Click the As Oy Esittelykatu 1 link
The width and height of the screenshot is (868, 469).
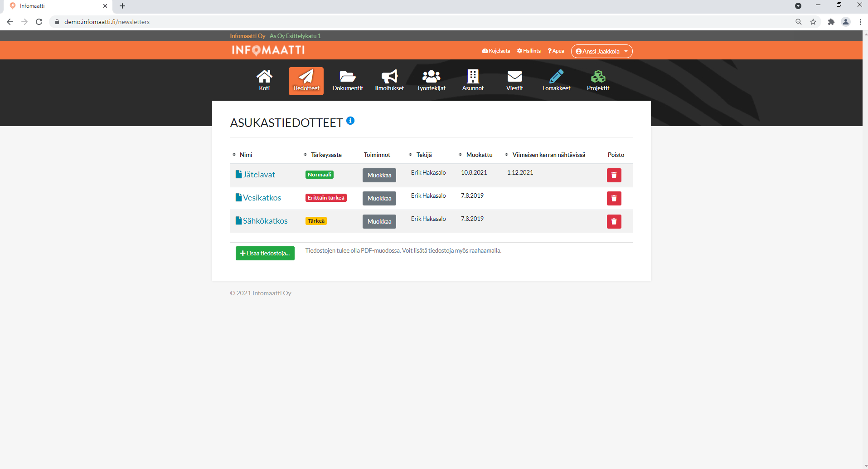pyautogui.click(x=295, y=36)
